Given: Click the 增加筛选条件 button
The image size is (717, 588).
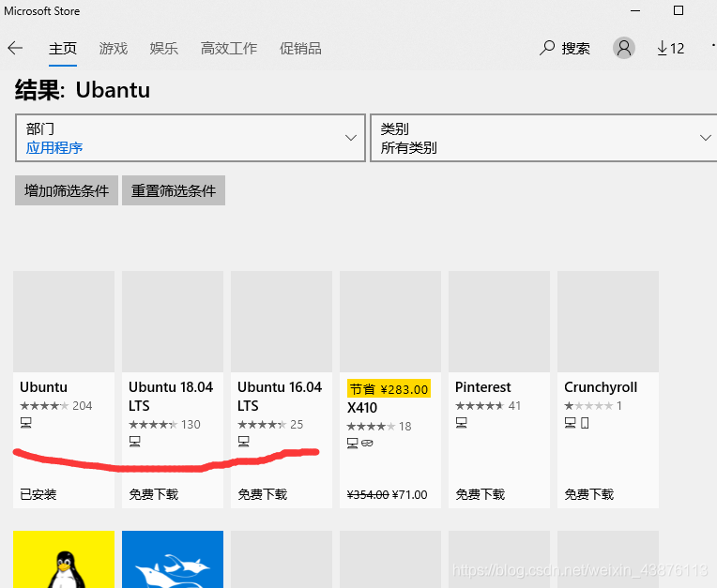Looking at the screenshot, I should click(x=67, y=190).
